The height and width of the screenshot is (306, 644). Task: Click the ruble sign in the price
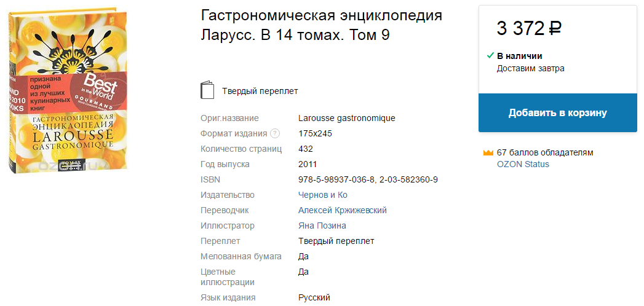tap(554, 28)
